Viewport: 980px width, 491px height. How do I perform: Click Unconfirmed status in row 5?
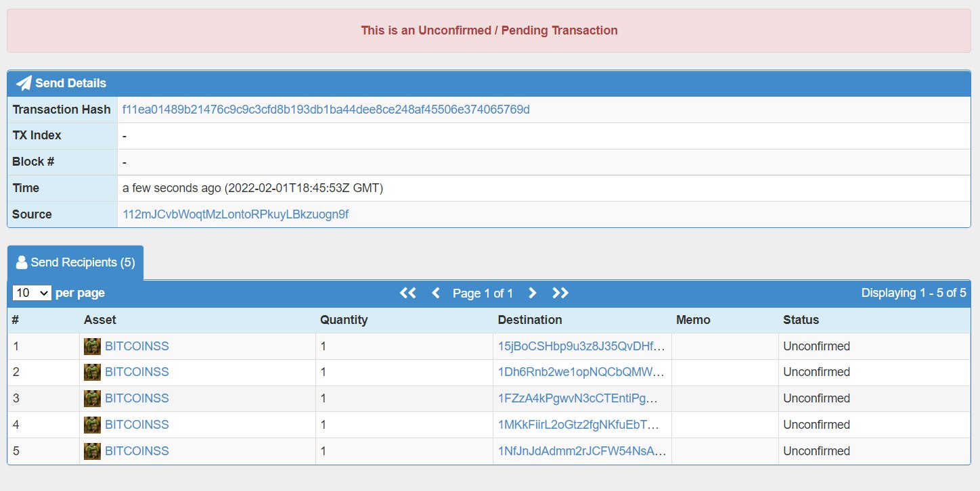[816, 451]
